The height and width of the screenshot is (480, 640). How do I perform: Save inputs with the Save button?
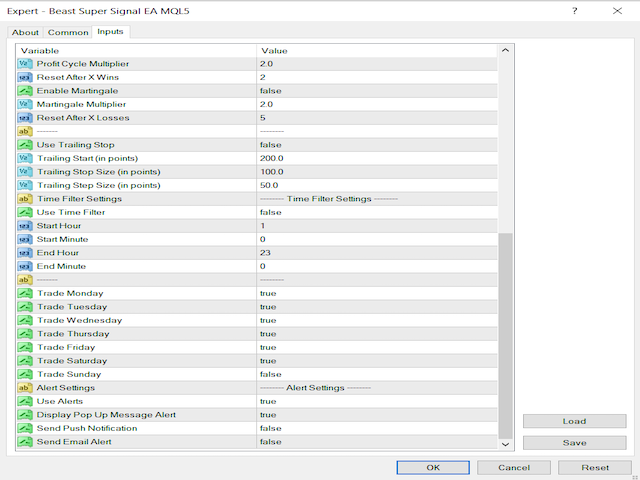[574, 442]
